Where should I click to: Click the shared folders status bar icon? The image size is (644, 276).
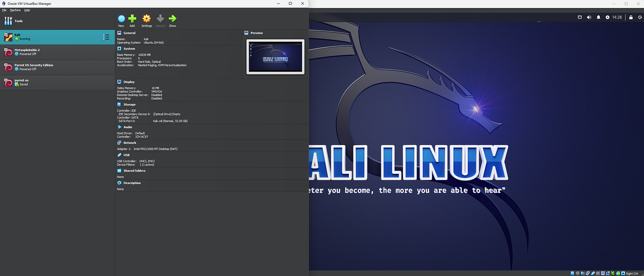(598, 273)
